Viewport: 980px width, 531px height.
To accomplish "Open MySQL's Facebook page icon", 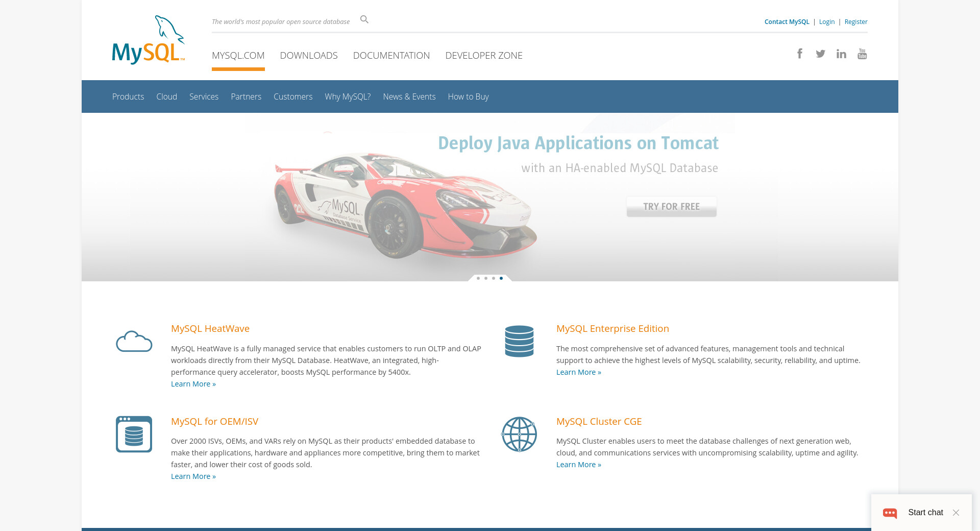I will coord(800,54).
